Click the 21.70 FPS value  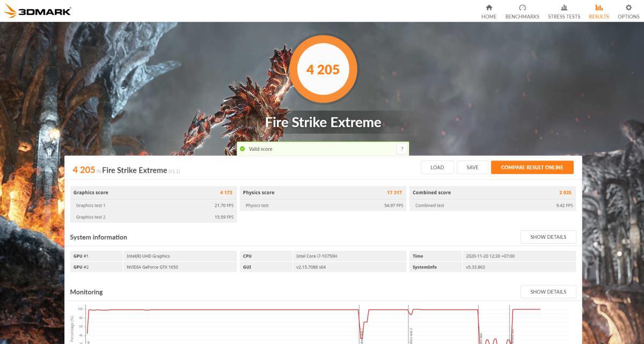224,206
